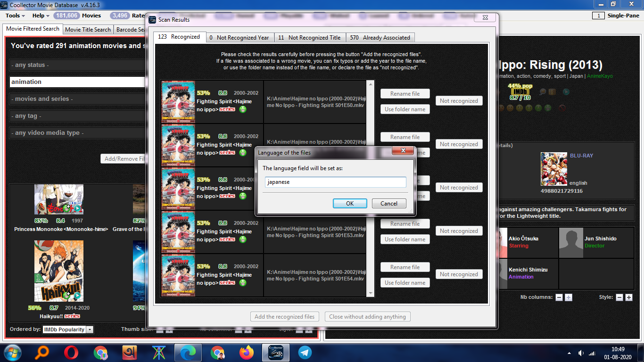Viewport: 644px width, 362px height.
Task: Open Jun Shishido director entry
Action: 596,242
